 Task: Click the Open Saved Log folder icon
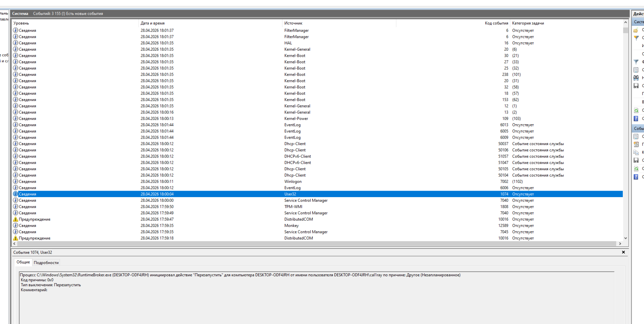pyautogui.click(x=636, y=30)
